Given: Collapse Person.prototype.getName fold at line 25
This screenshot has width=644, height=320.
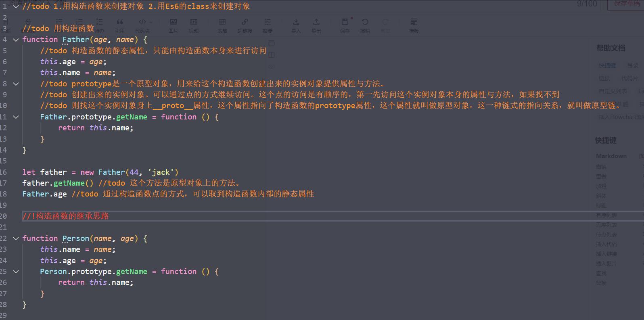Looking at the screenshot, I should (16, 272).
